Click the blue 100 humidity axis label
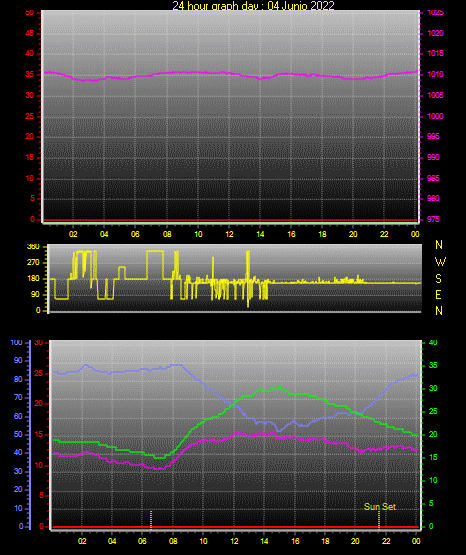 tap(17, 343)
